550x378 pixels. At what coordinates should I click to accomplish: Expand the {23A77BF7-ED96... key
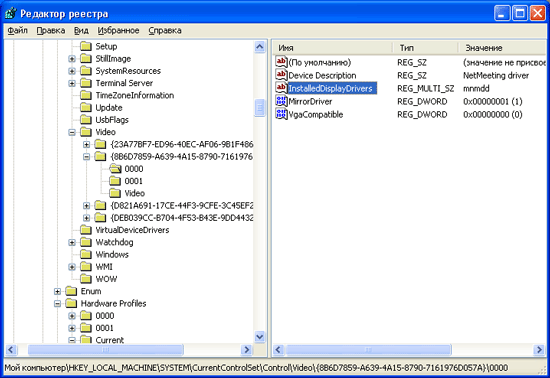(87, 144)
